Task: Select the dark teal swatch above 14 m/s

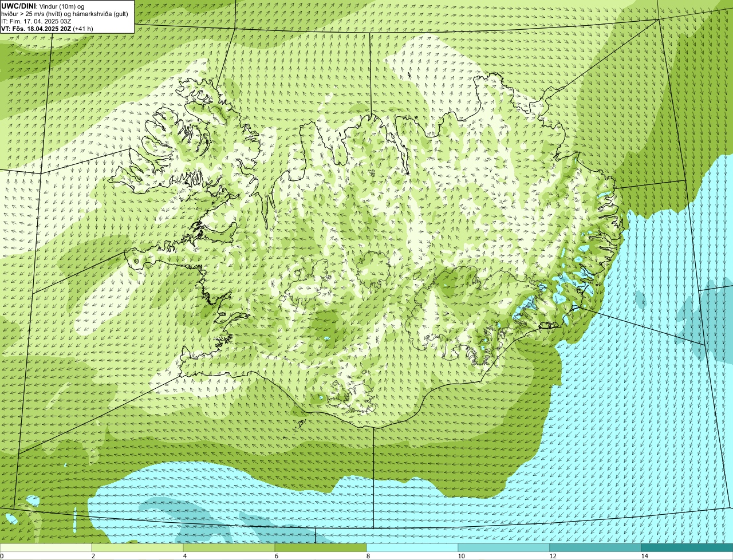Action: pyautogui.click(x=687, y=547)
